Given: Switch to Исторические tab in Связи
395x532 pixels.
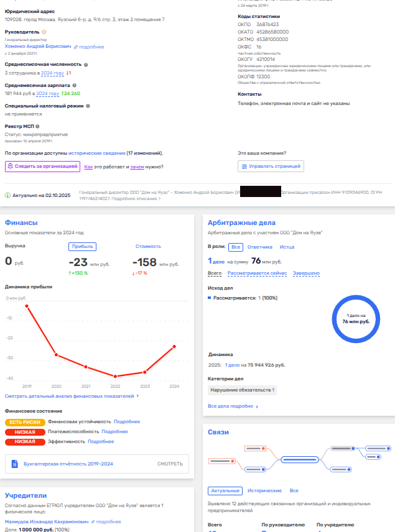Looking at the screenshot, I should point(264,490).
